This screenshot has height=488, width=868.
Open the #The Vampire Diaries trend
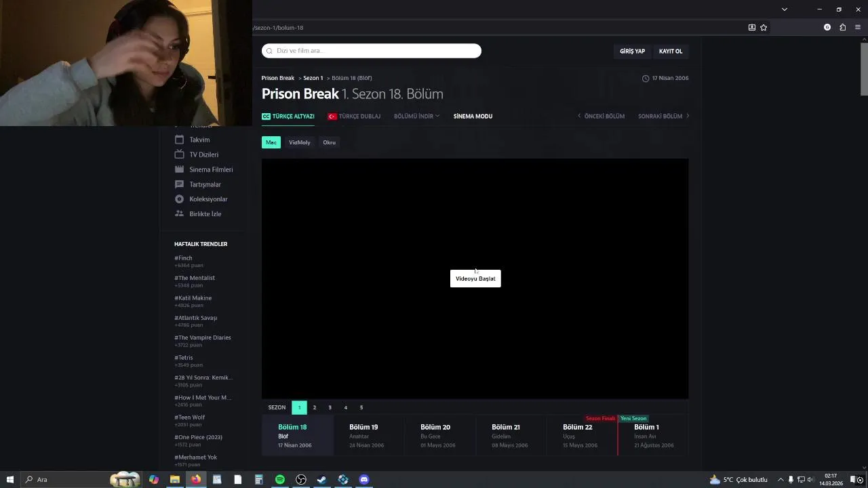click(203, 338)
